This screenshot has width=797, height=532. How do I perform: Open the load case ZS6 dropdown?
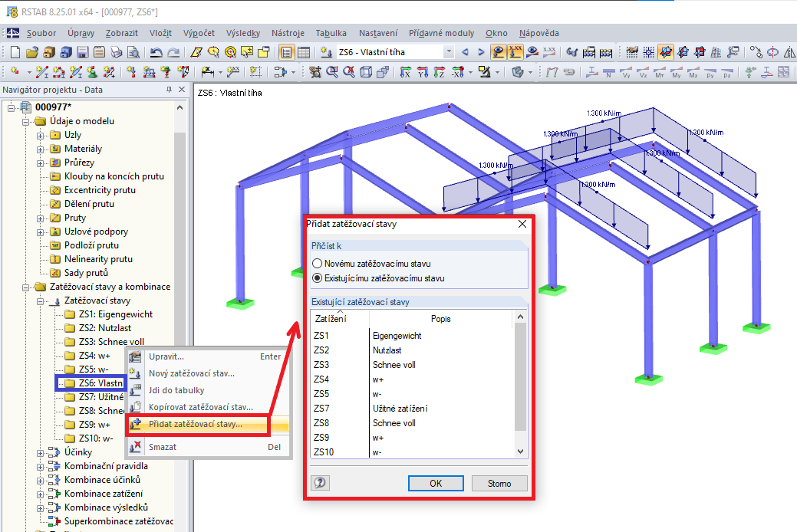pyautogui.click(x=448, y=52)
